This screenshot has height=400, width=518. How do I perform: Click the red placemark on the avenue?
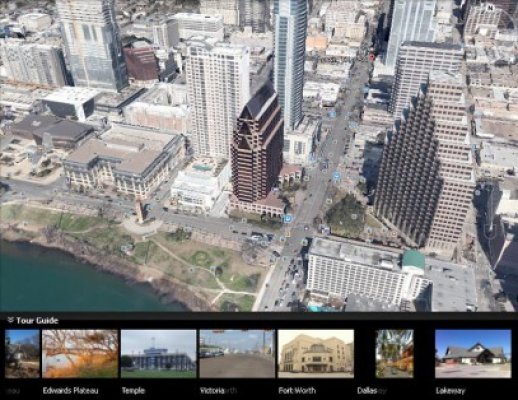[372, 58]
